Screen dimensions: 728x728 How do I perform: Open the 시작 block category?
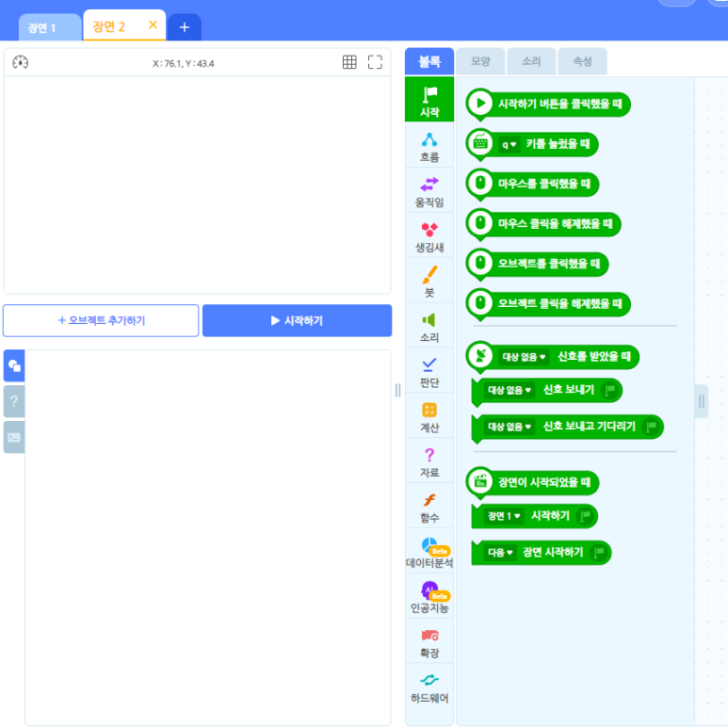pyautogui.click(x=429, y=100)
